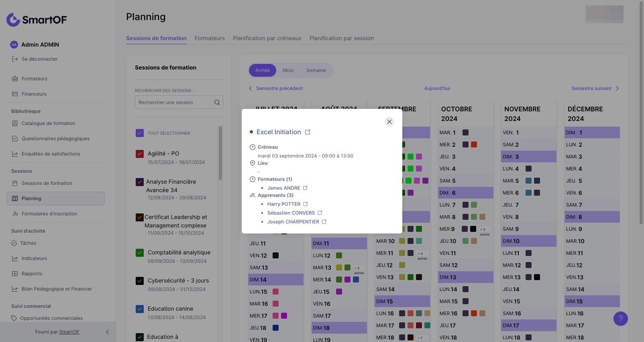Go to Semestre suivant
The height and width of the screenshot is (342, 644).
(x=595, y=88)
